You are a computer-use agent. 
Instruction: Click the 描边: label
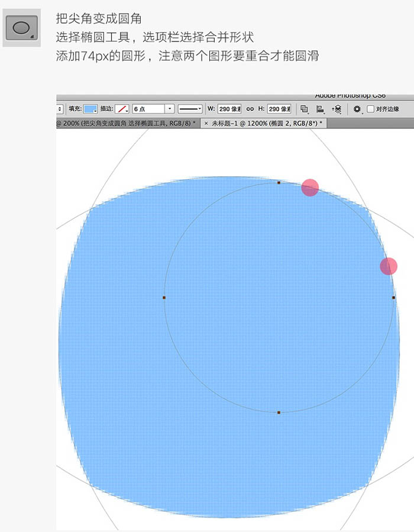coord(106,109)
